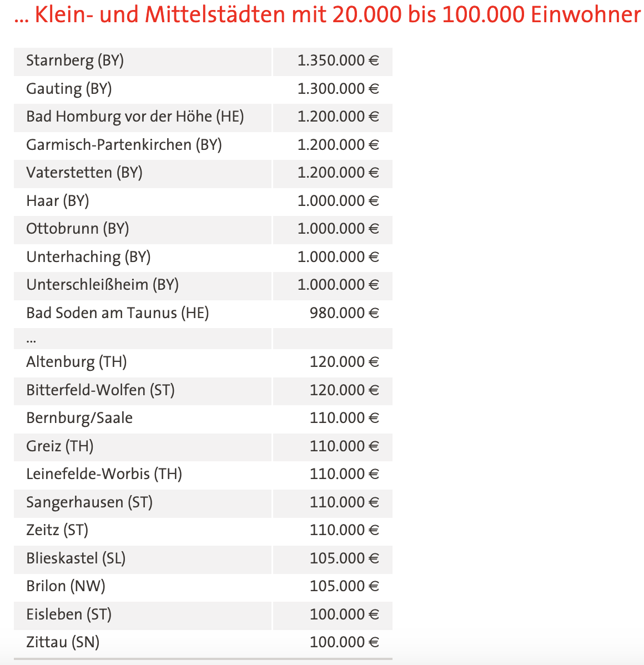
Task: Click the ellipsis row in the table
Action: tap(203, 339)
